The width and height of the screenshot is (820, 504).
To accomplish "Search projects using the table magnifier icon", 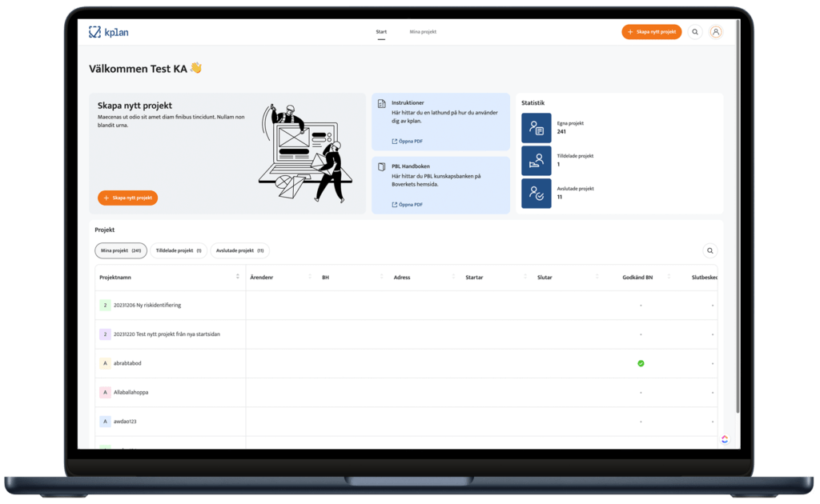I will coord(709,251).
